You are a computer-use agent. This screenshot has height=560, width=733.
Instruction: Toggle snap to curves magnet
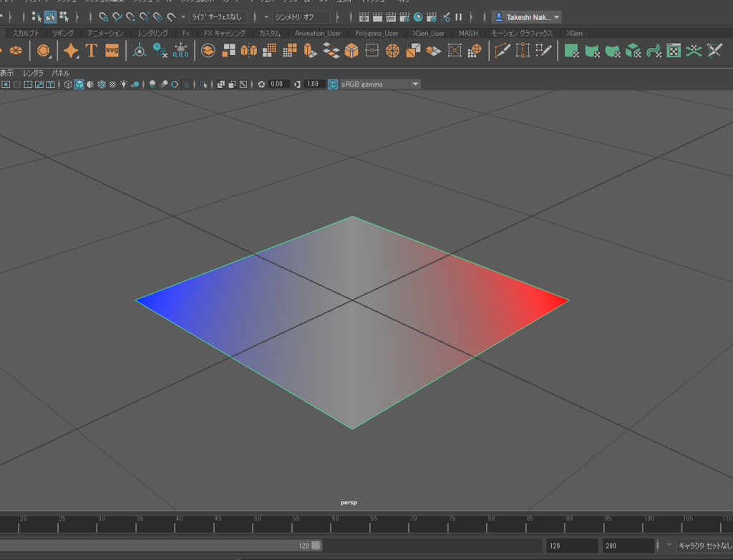click(117, 17)
